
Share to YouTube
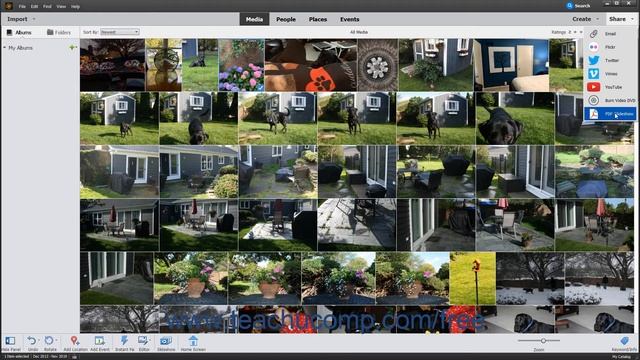coord(610,87)
